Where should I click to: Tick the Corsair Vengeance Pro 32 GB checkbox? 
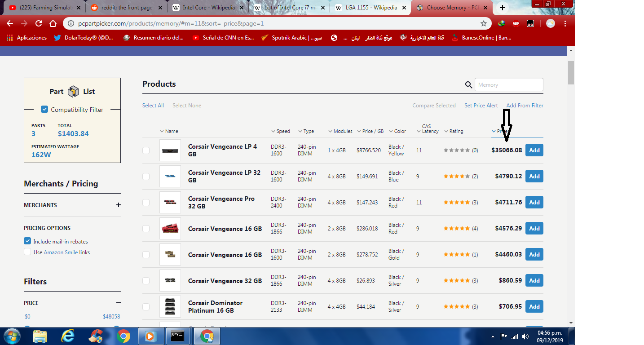146,203
